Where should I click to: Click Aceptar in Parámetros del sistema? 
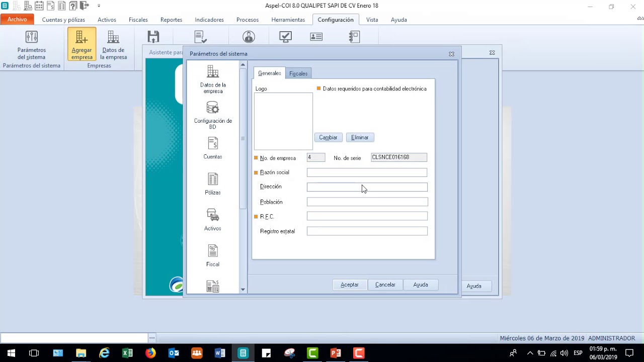tap(350, 285)
